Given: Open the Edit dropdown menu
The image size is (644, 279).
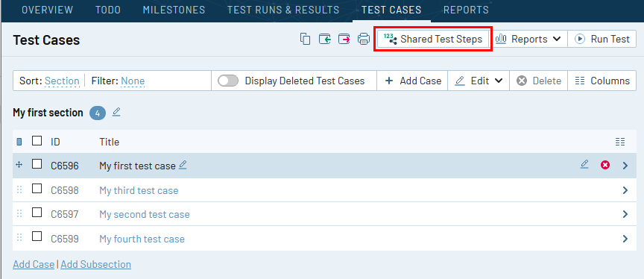Looking at the screenshot, I should (479, 81).
